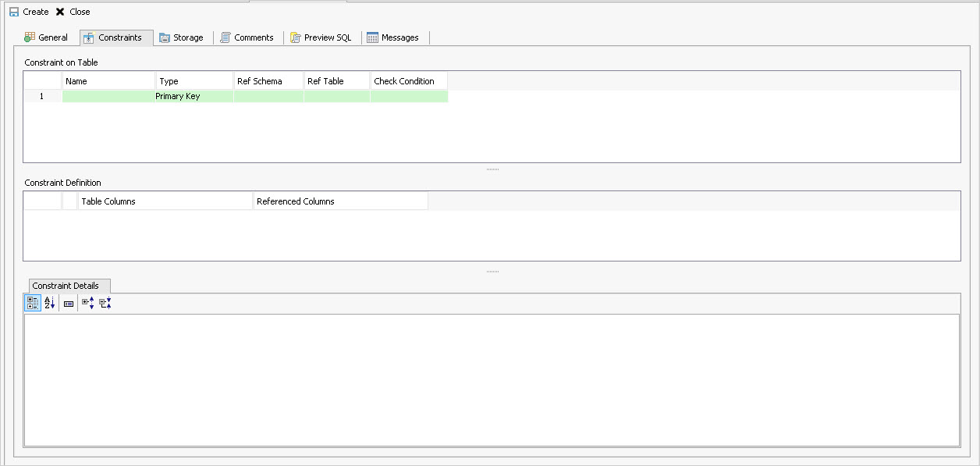
Task: Click the Referenced Columns header
Action: coord(341,201)
